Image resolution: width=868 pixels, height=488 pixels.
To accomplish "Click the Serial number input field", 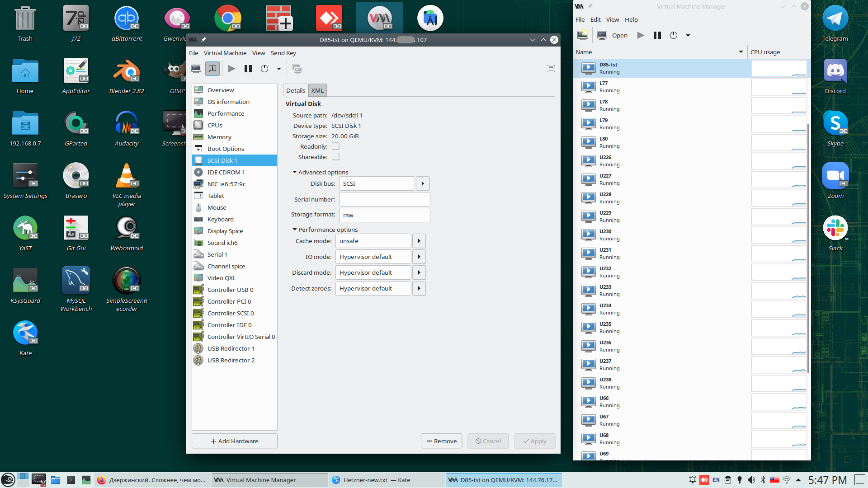I will pyautogui.click(x=384, y=199).
